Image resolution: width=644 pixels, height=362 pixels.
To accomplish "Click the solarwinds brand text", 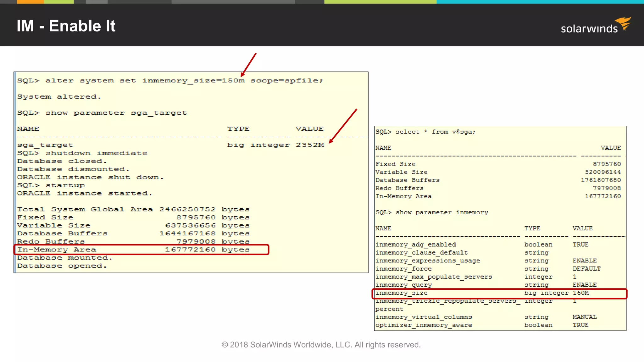I will point(589,29).
